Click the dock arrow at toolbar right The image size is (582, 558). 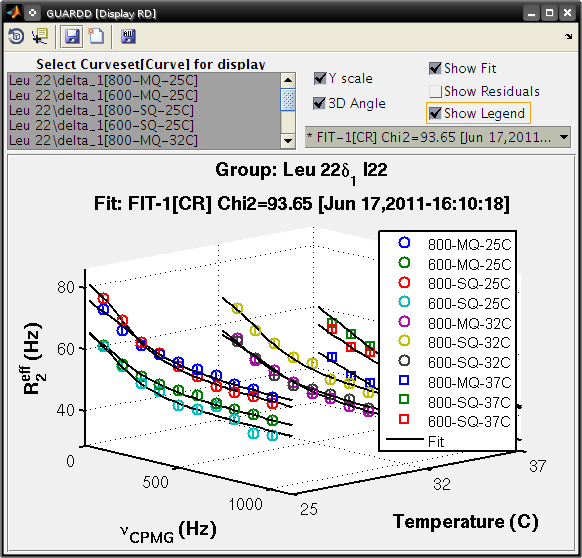(568, 36)
